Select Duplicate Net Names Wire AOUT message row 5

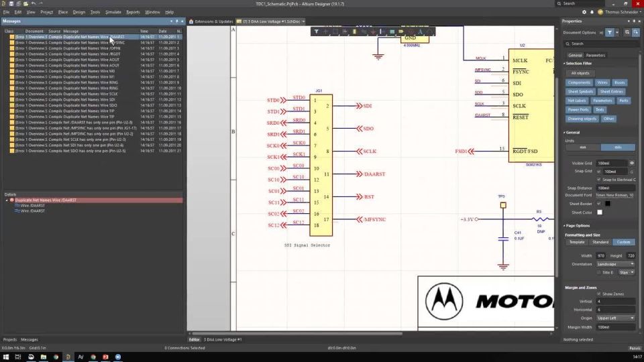click(93, 60)
